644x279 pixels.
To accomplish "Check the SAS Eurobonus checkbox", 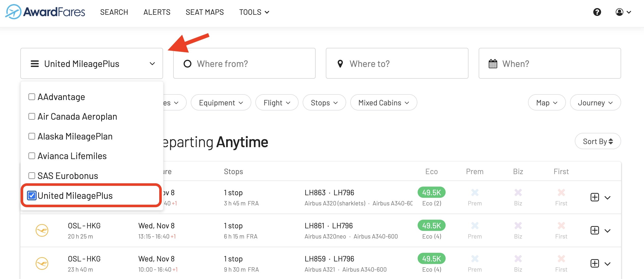I will 32,176.
